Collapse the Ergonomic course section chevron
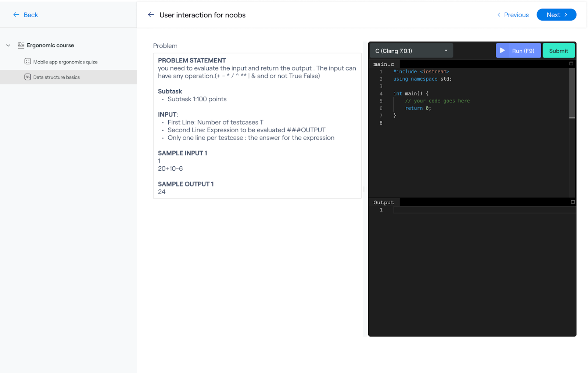This screenshot has width=588, height=373. click(x=8, y=46)
